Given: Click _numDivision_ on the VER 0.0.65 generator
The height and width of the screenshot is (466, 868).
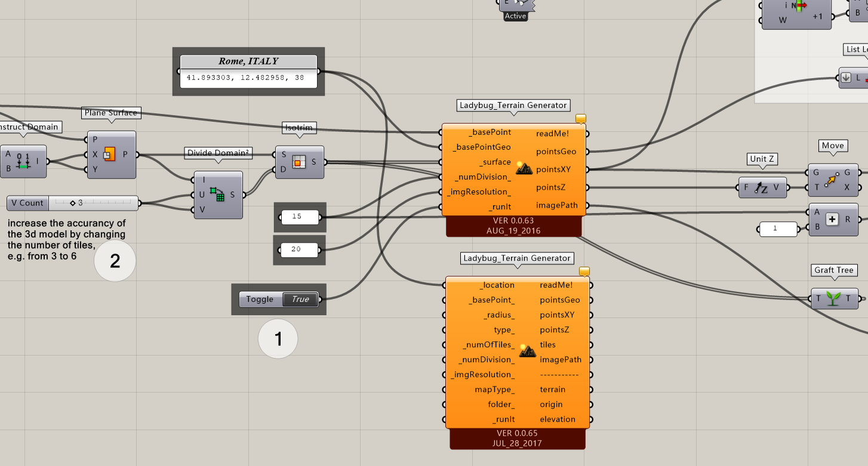Looking at the screenshot, I should (x=487, y=360).
